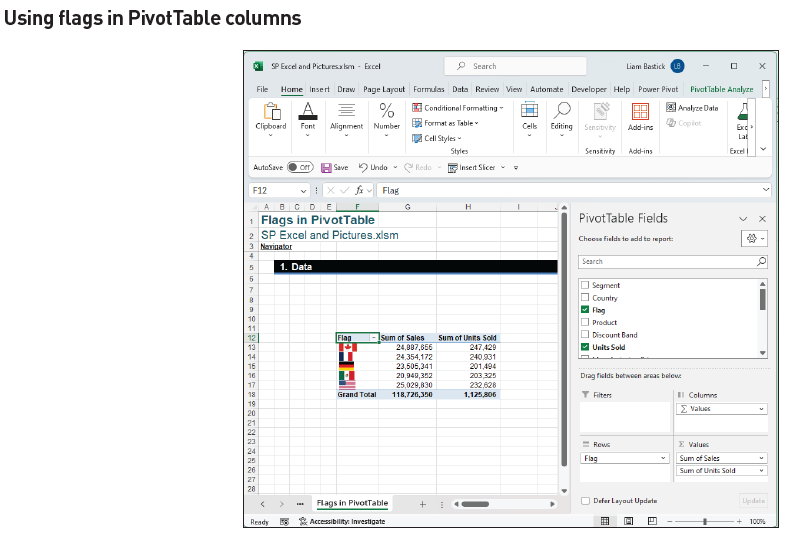This screenshot has height=549, width=790.
Task: Open the Flag row field dropdown
Action: click(663, 458)
